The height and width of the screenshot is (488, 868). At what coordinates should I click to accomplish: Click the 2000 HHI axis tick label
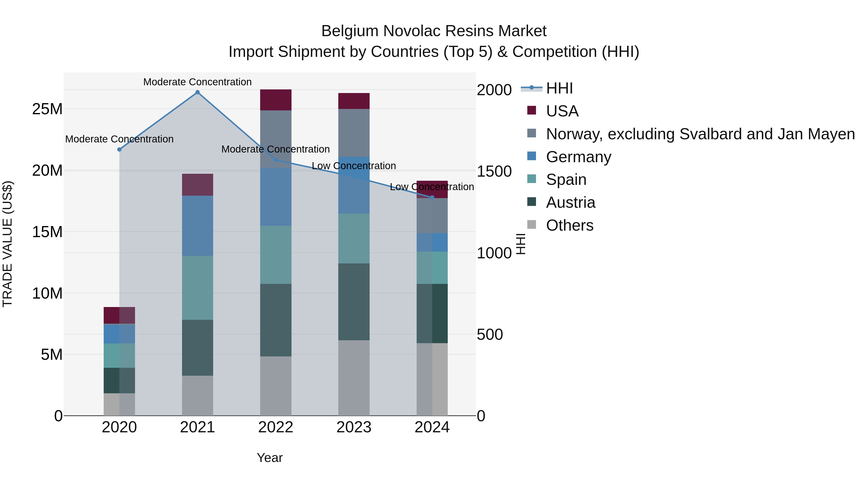[494, 90]
